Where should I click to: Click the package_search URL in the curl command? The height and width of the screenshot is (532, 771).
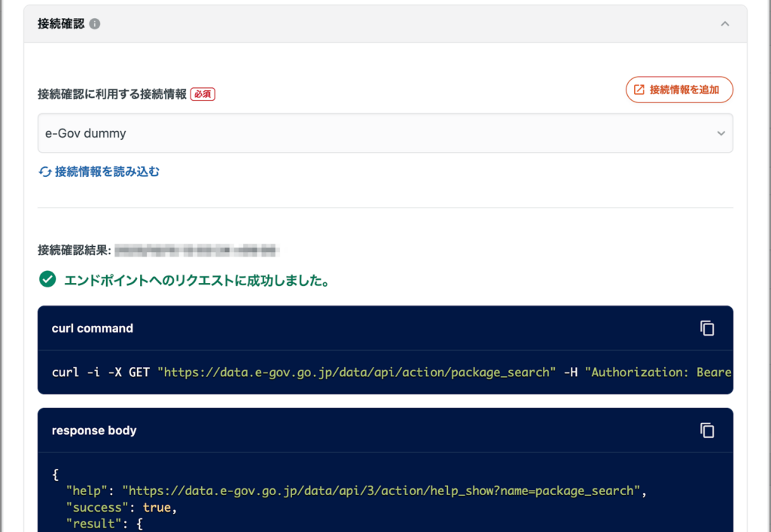click(356, 372)
